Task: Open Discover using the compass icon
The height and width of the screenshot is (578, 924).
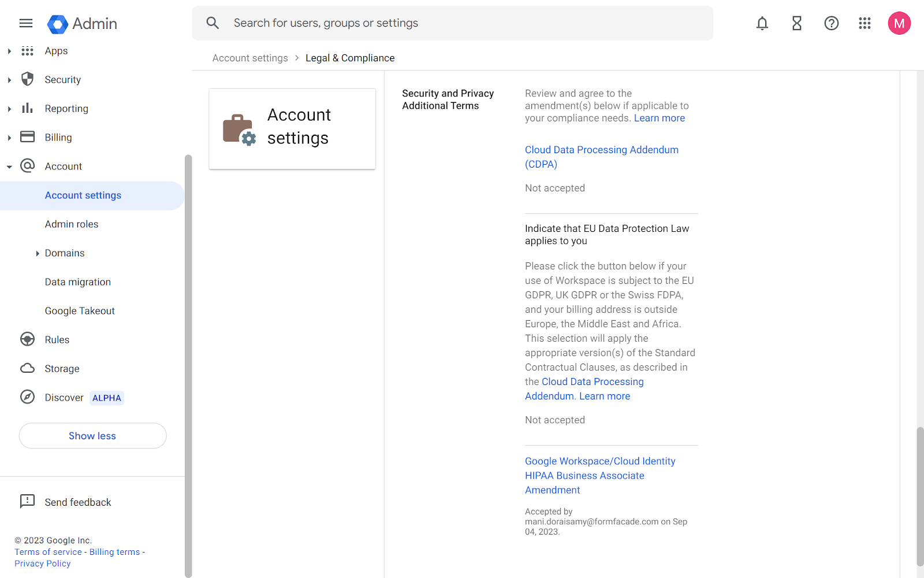Action: (x=27, y=397)
